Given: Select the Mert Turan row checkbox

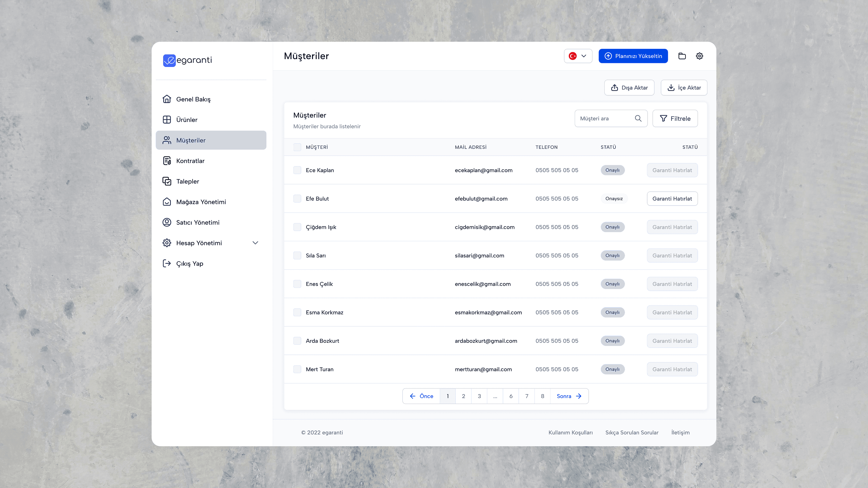Looking at the screenshot, I should 297,369.
